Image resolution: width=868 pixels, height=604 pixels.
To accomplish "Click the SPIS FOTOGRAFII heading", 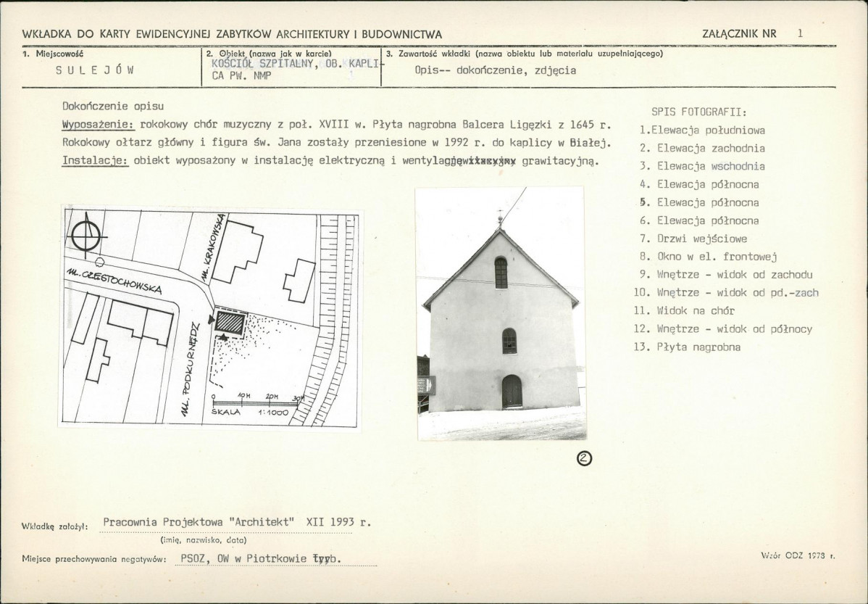I will (699, 112).
